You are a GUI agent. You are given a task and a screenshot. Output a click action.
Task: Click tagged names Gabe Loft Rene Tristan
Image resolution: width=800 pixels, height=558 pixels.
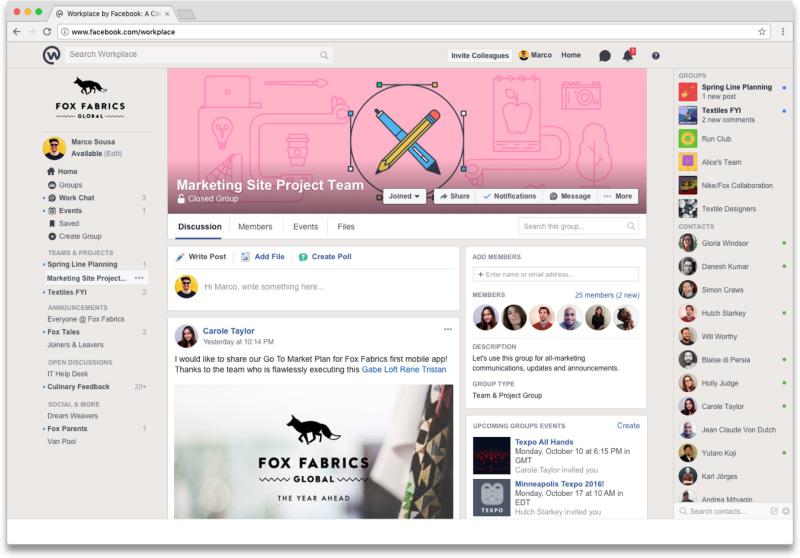[404, 369]
